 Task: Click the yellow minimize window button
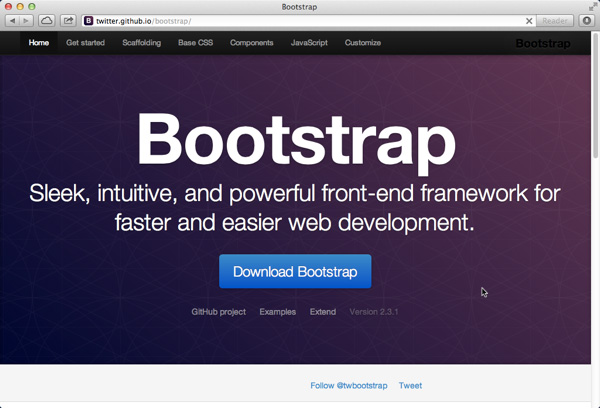(x=20, y=7)
